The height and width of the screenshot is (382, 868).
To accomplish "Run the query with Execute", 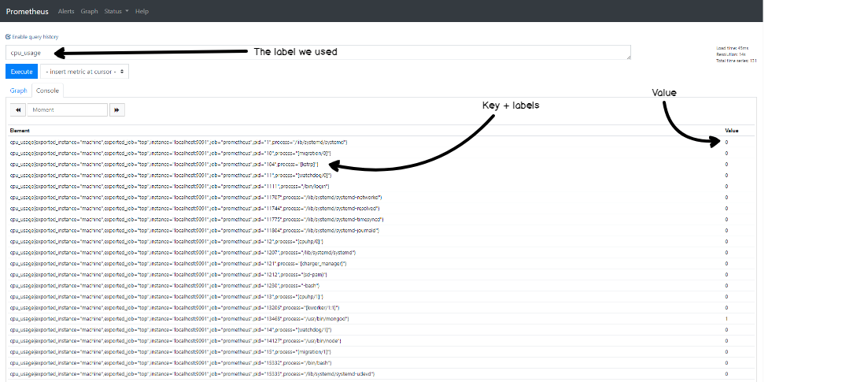I will (22, 72).
